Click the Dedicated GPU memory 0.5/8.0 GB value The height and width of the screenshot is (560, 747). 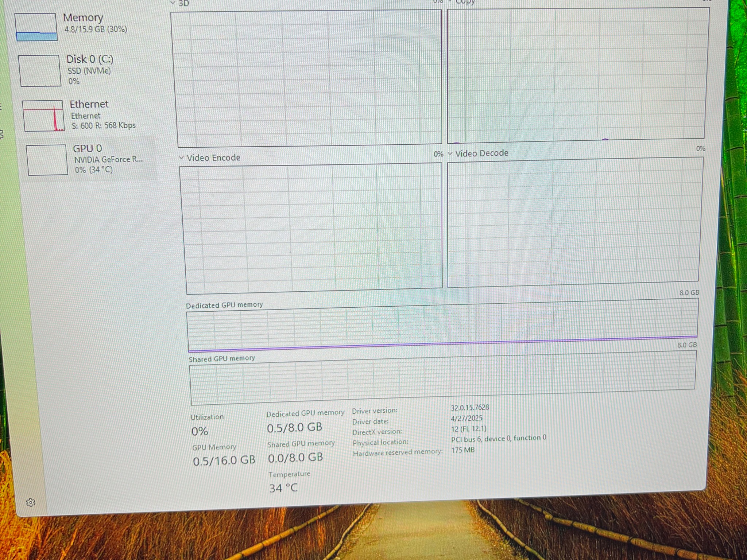[x=294, y=428]
